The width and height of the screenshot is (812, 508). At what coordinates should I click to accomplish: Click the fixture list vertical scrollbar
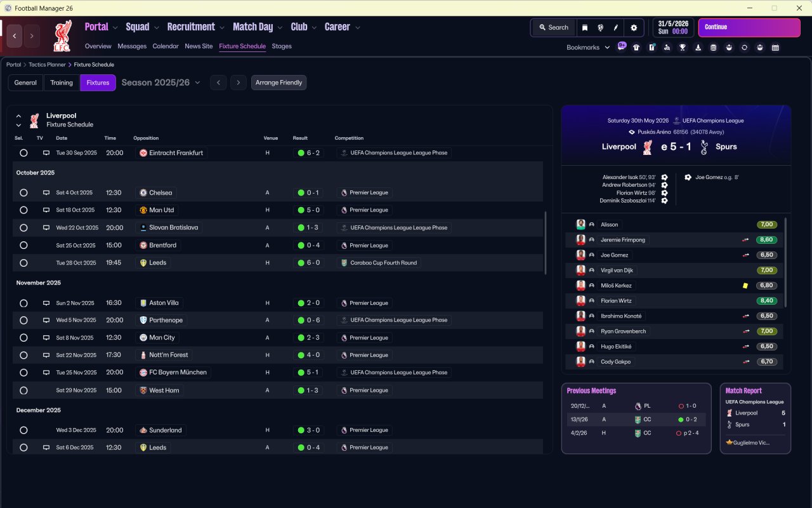pos(545,243)
